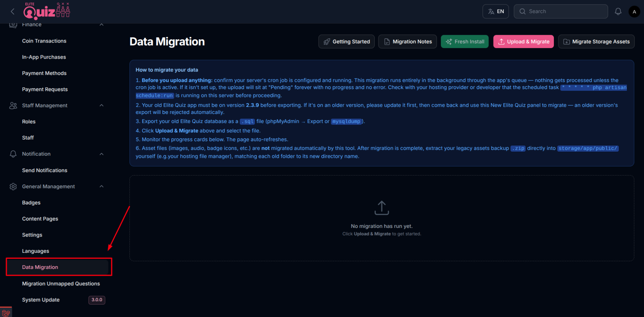644x317 pixels.
Task: Collapse the Staff Management chevron
Action: (x=102, y=105)
